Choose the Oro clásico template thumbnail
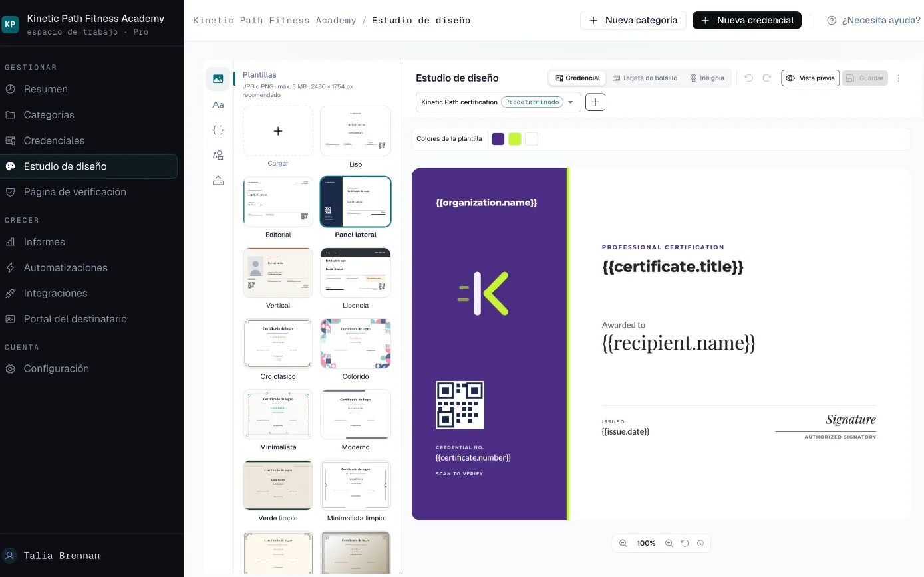 (278, 343)
